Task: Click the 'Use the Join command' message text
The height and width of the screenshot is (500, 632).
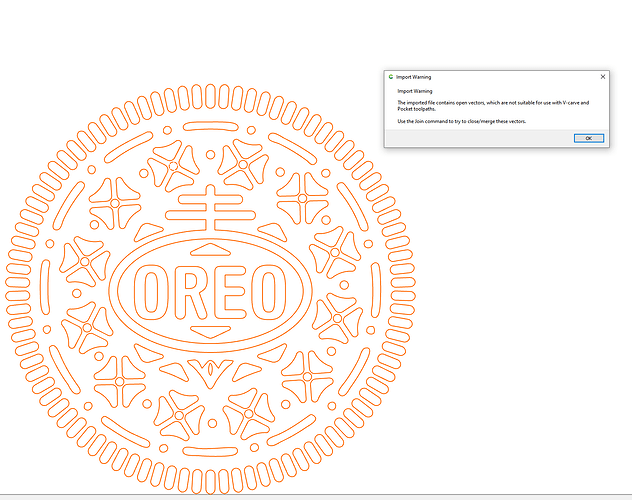Action: click(462, 121)
